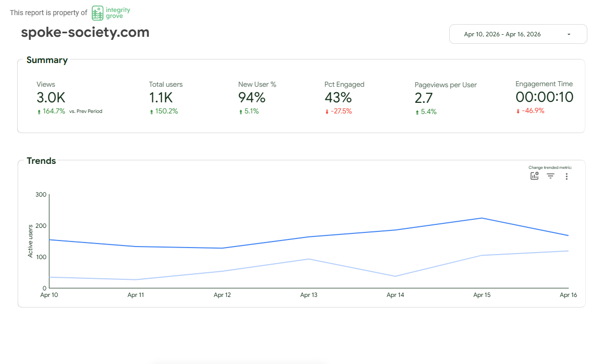Expand the date range dropdown arrow
Viewport: 603px width, 364px height.
click(x=569, y=34)
